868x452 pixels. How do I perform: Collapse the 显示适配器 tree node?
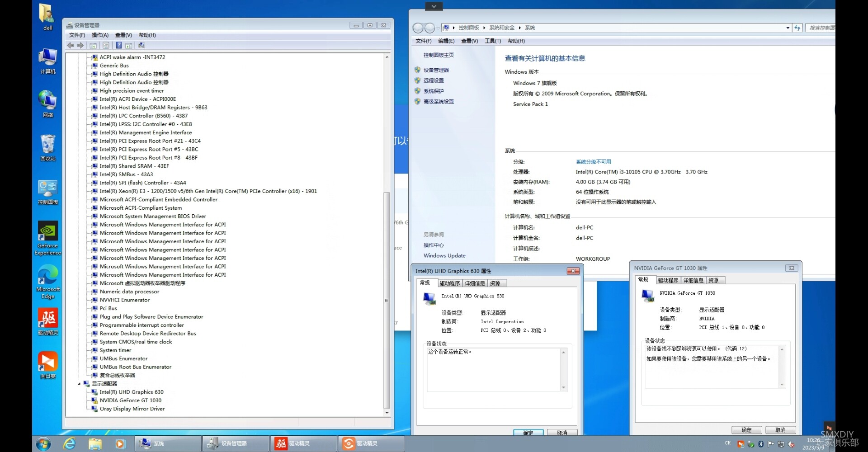tap(79, 384)
